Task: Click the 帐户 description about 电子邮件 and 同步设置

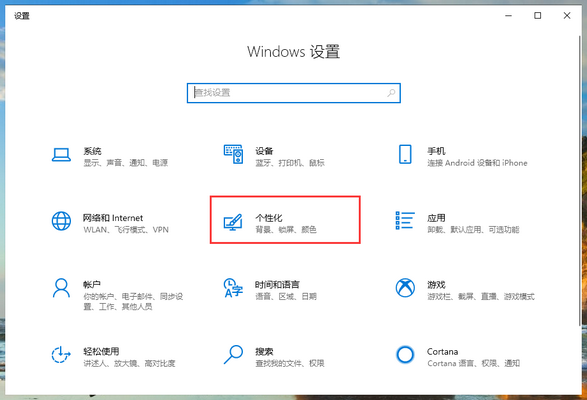Action: tap(133, 301)
